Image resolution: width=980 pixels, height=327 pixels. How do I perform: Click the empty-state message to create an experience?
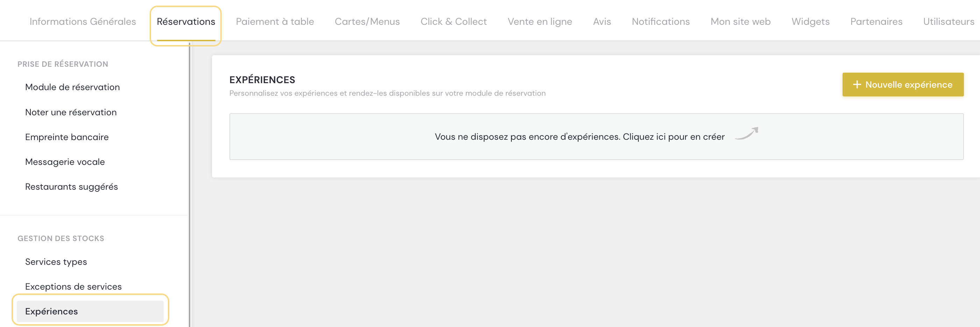580,137
